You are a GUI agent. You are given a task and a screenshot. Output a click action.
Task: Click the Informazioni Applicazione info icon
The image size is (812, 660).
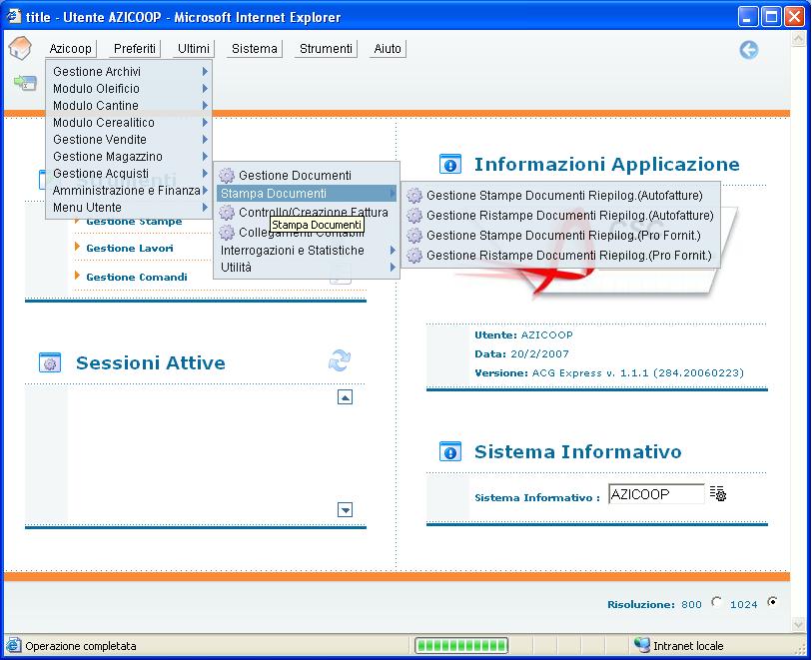tap(450, 165)
